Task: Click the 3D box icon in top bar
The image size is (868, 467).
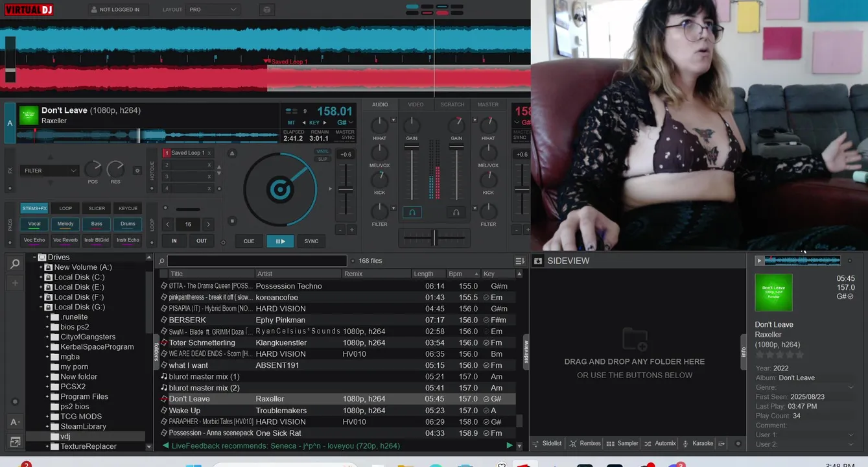Action: (266, 10)
